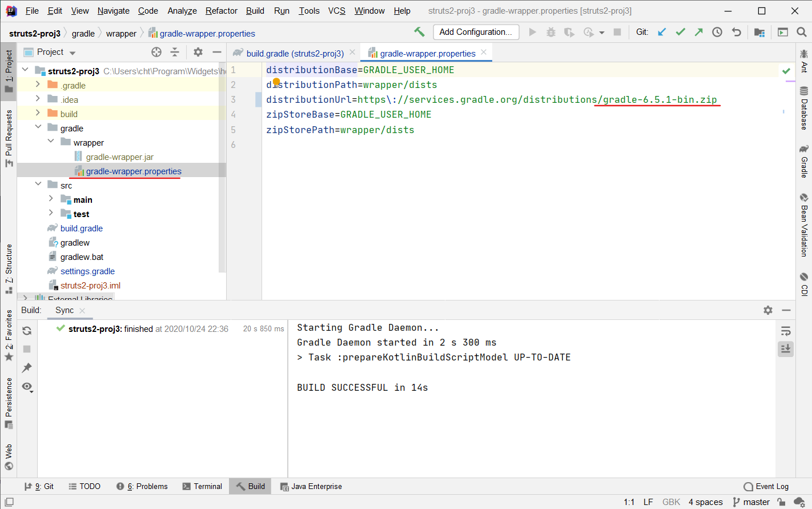Click Run with Coverage icon
Screen dimensions: 812x509
tap(569, 32)
